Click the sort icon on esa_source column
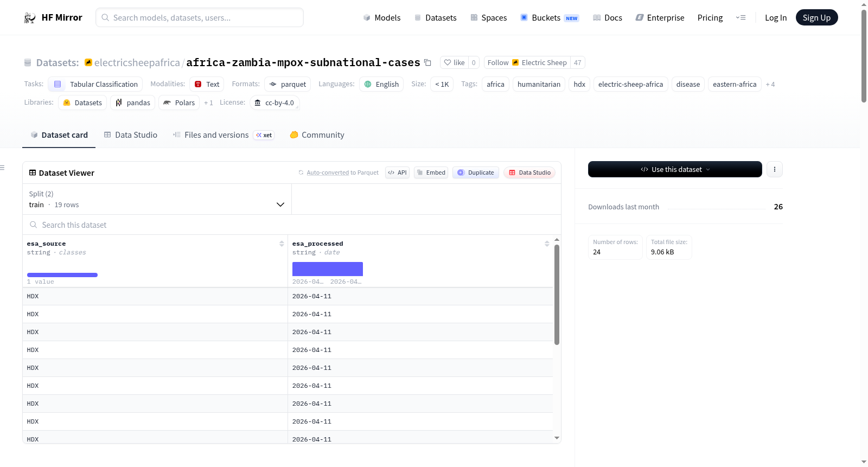 pyautogui.click(x=282, y=244)
